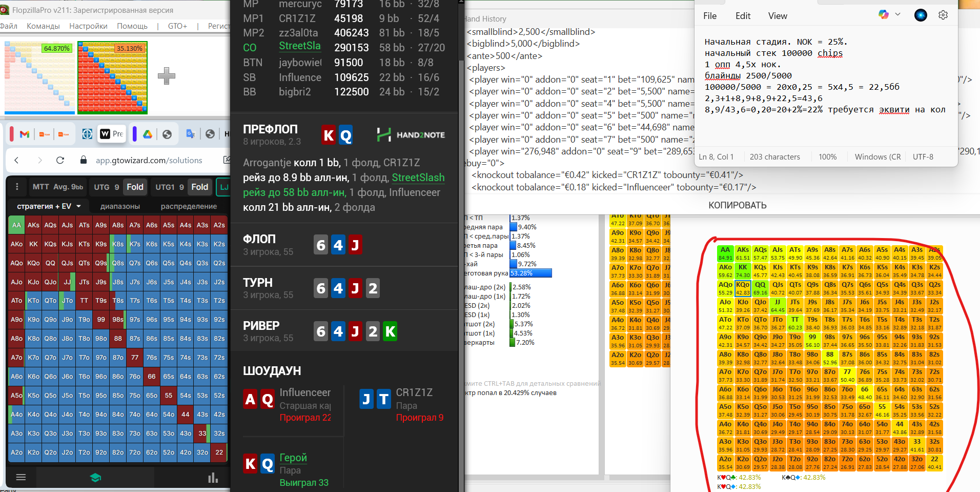Click the Copilot icon in Notepad
Image resolution: width=980 pixels, height=492 pixels.
pos(883,15)
